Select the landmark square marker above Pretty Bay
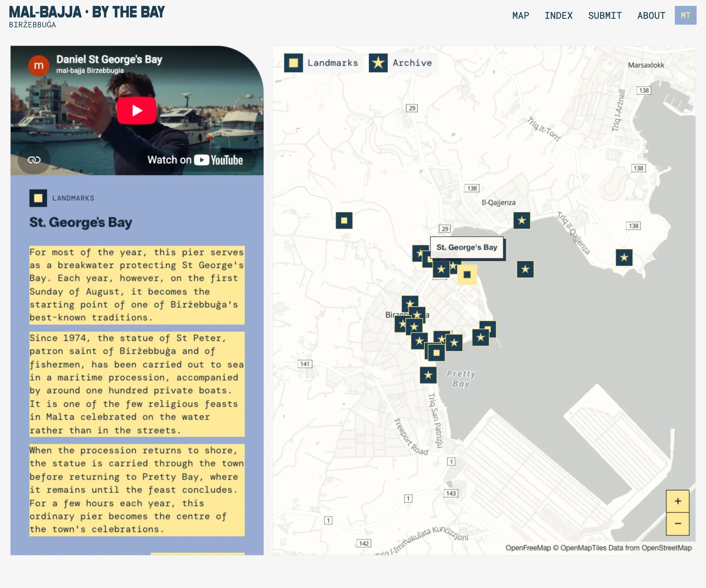Screen dimensions: 706x588 point(436,353)
